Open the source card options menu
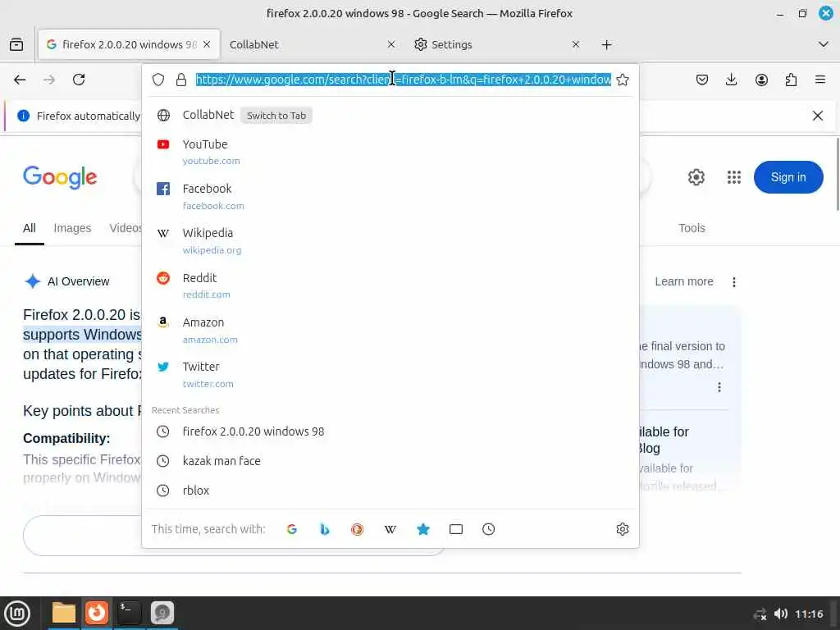 pos(719,387)
